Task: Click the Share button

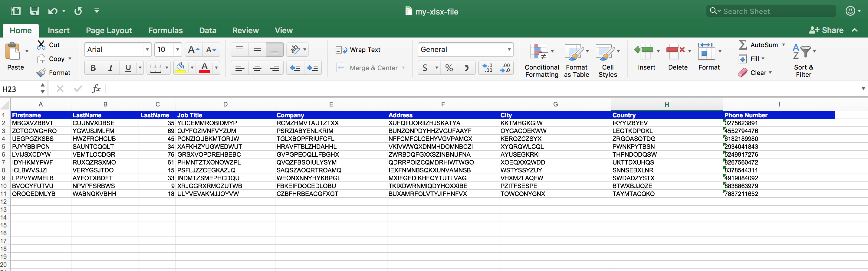Action: click(x=826, y=30)
